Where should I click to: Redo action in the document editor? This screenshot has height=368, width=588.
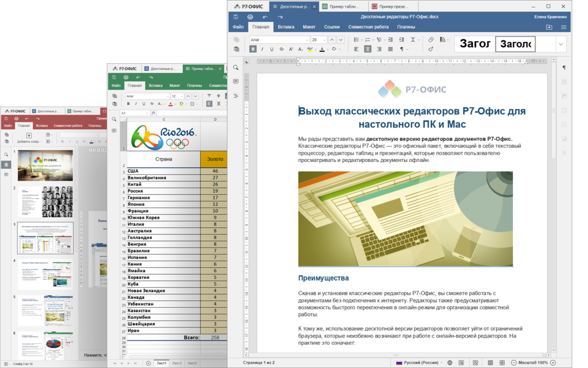coord(280,17)
